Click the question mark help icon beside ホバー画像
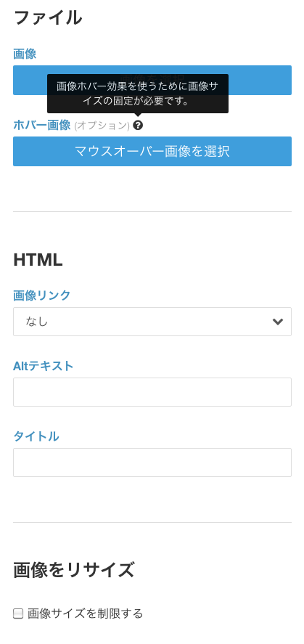 (x=138, y=126)
